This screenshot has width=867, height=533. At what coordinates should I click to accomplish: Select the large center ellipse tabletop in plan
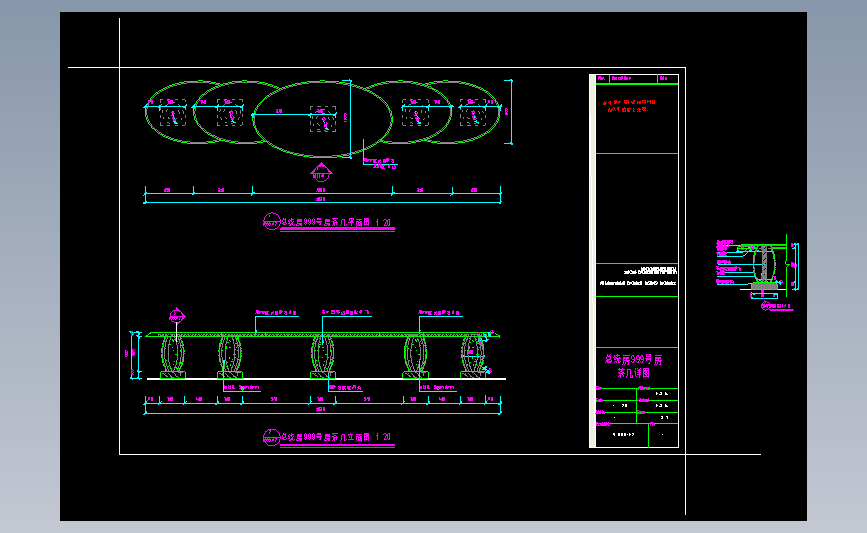click(x=322, y=119)
